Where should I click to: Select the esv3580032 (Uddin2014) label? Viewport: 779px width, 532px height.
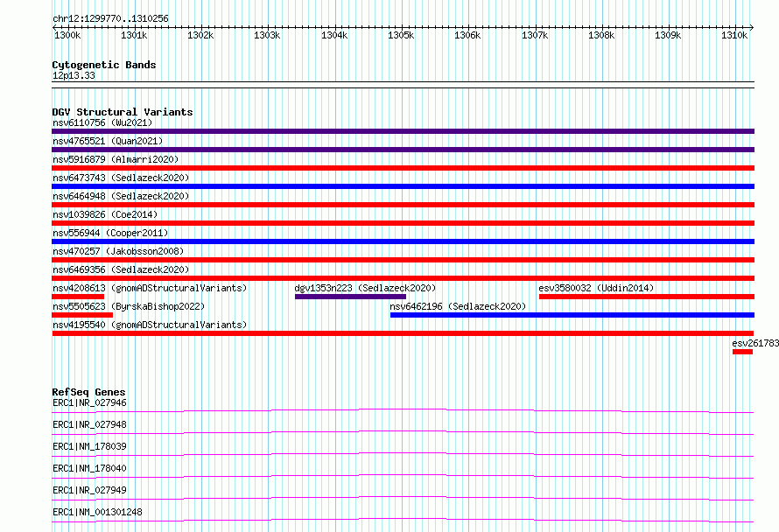click(x=596, y=288)
